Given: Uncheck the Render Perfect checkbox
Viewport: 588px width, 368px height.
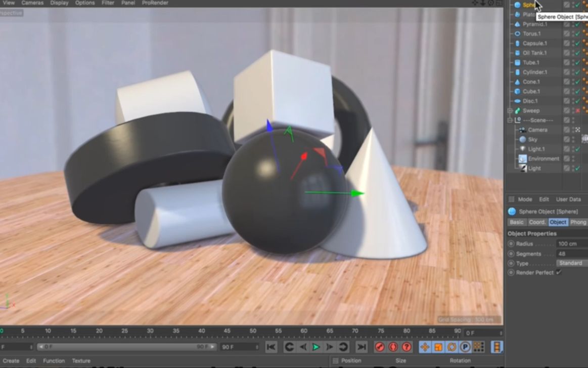Looking at the screenshot, I should 558,272.
